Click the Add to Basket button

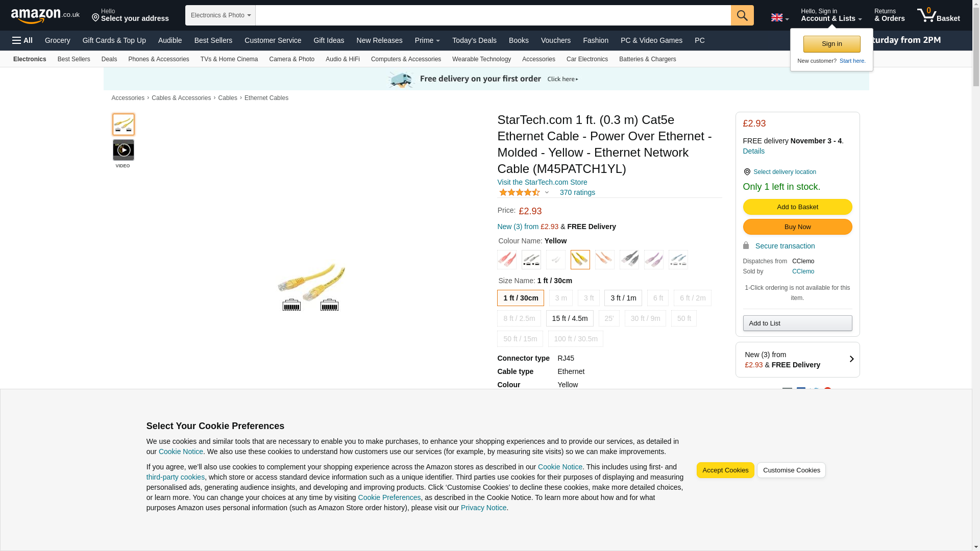[x=797, y=207]
